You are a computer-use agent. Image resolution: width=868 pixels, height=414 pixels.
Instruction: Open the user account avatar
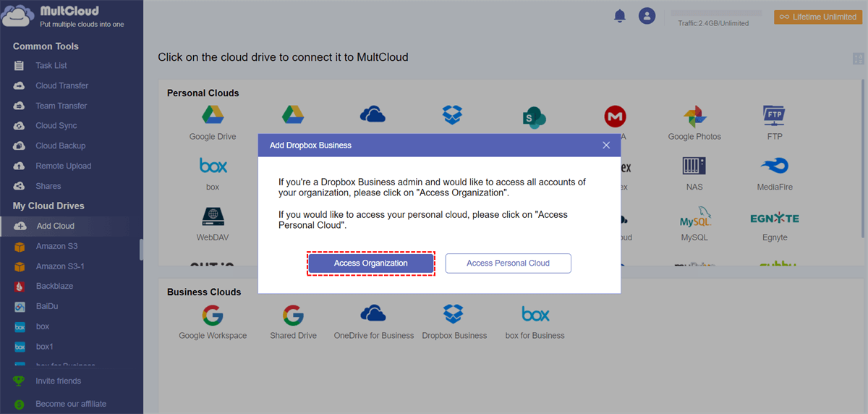647,16
